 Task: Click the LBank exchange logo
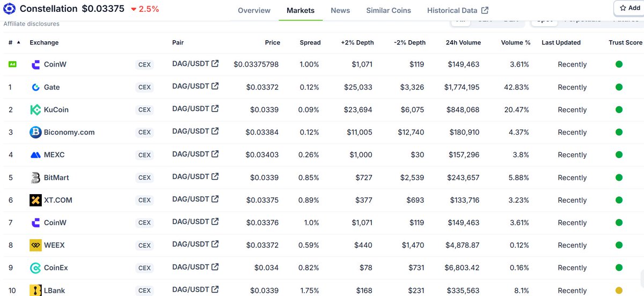(35, 290)
